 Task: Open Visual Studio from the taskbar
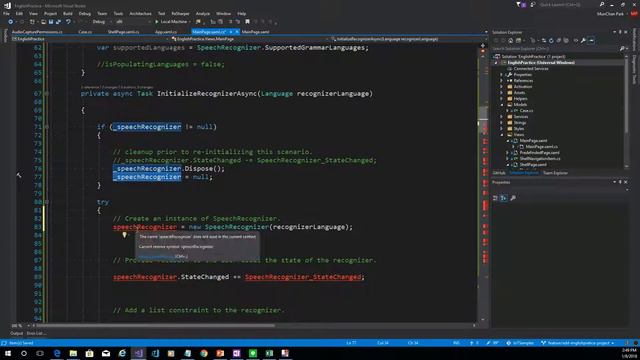[x=138, y=353]
